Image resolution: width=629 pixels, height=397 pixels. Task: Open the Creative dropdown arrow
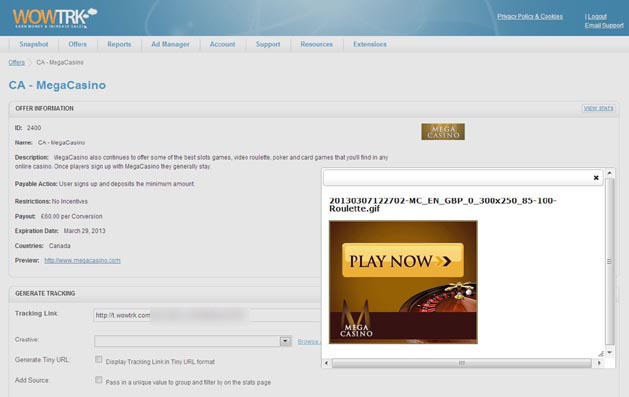[285, 341]
